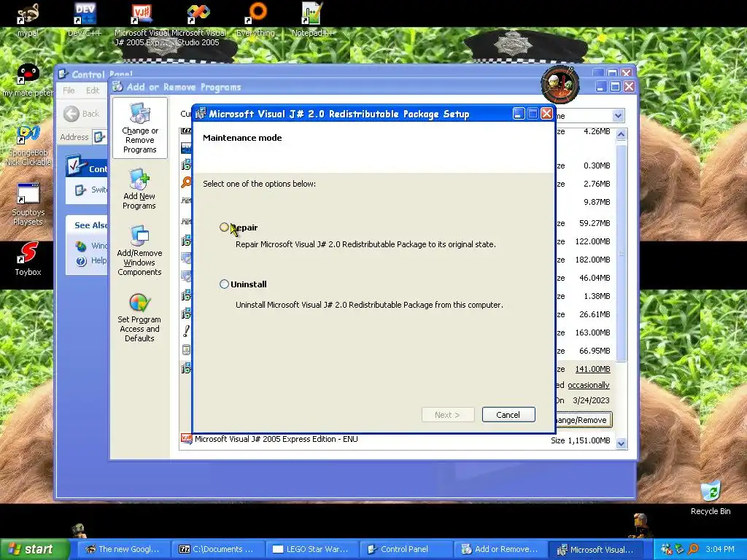Image resolution: width=747 pixels, height=560 pixels.
Task: Click the program list scroll down arrow
Action: [621, 444]
